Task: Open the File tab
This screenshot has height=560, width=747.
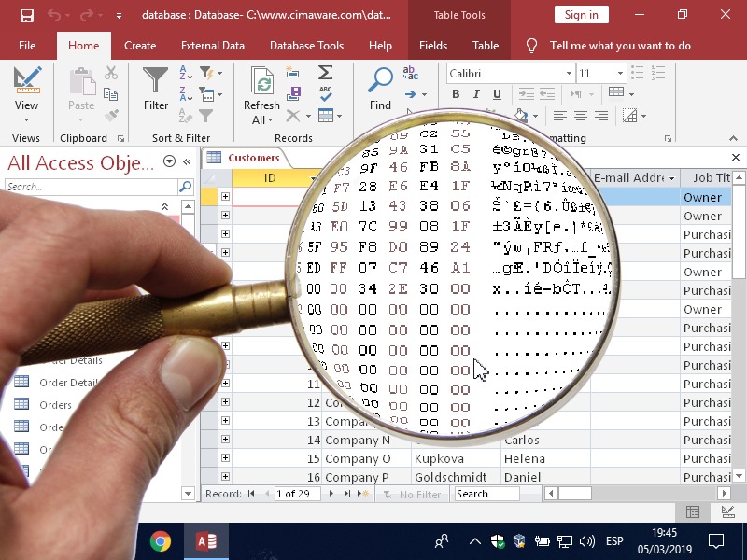Action: 27,46
